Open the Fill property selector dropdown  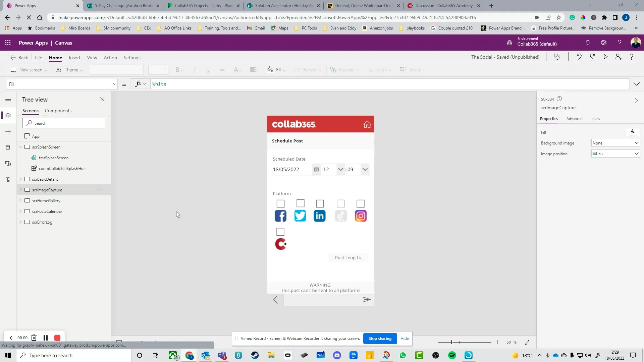pos(62,84)
